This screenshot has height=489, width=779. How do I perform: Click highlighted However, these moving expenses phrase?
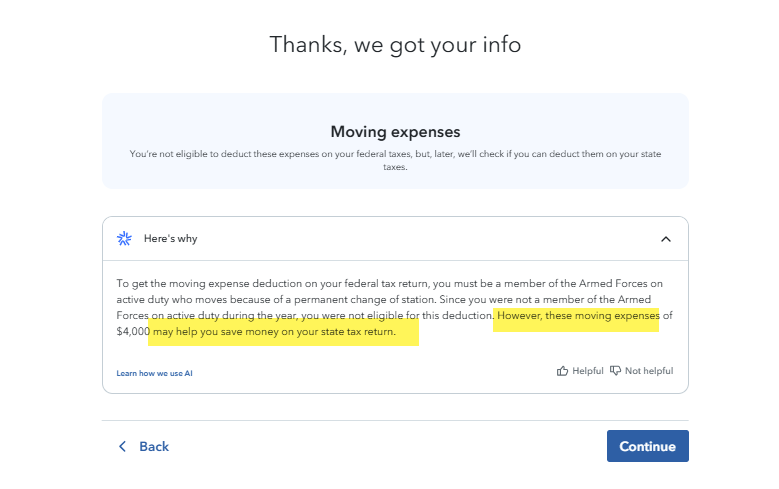(x=578, y=316)
